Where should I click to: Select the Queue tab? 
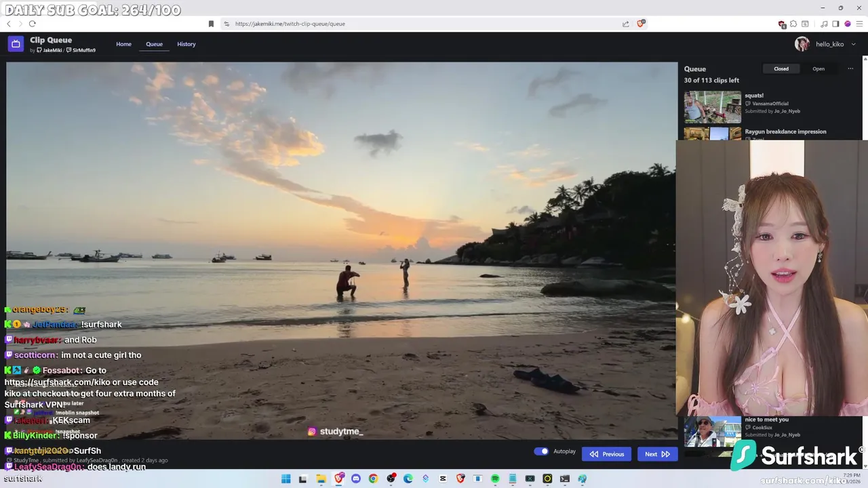[x=154, y=44]
